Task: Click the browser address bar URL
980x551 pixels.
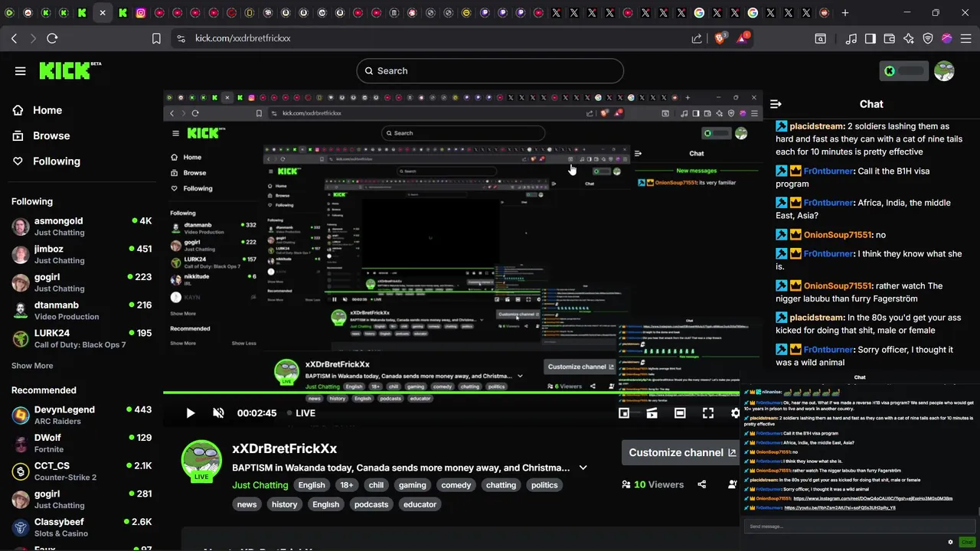Action: coord(243,38)
